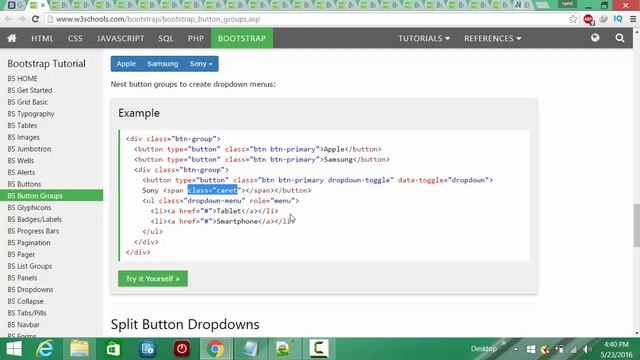Switch to Chrome taskbar icon

pyautogui.click(x=215, y=349)
